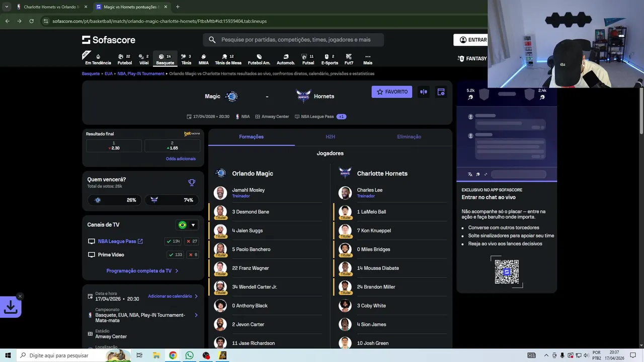Click the calendar reminder icon beside Favorito
The image size is (644, 362).
tap(441, 92)
